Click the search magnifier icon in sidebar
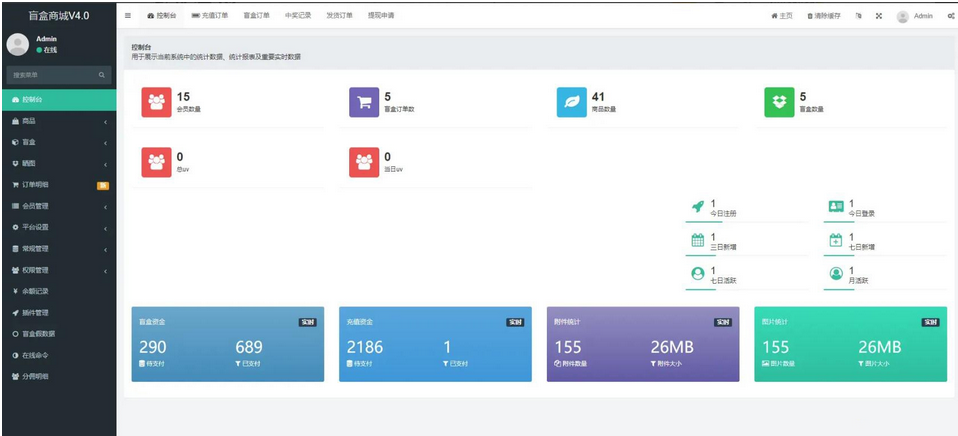 (102, 75)
